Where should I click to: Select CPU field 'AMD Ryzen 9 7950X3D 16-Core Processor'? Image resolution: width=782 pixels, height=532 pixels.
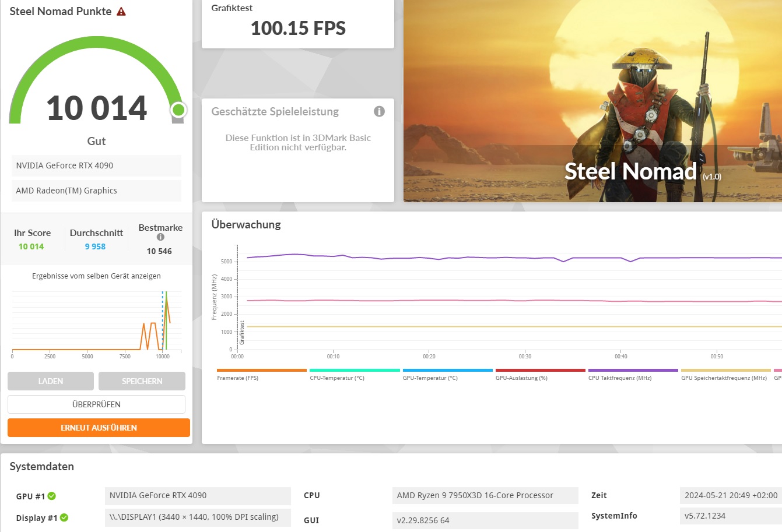coord(485,496)
